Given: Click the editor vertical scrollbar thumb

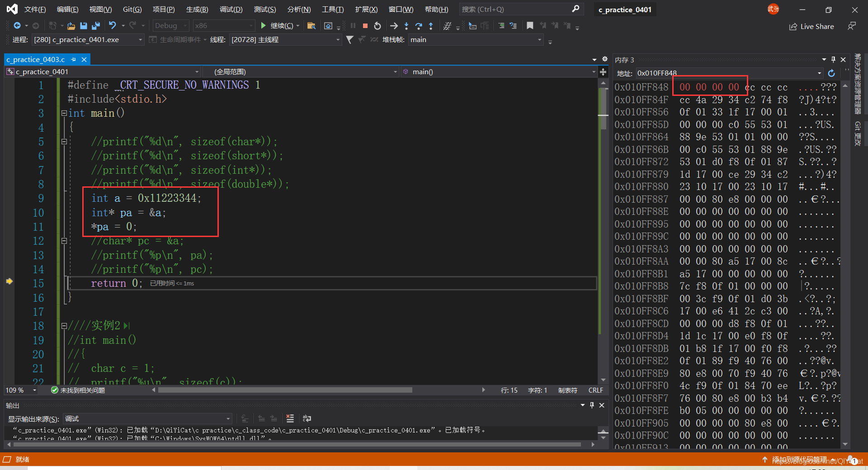Looking at the screenshot, I should pos(603,109).
